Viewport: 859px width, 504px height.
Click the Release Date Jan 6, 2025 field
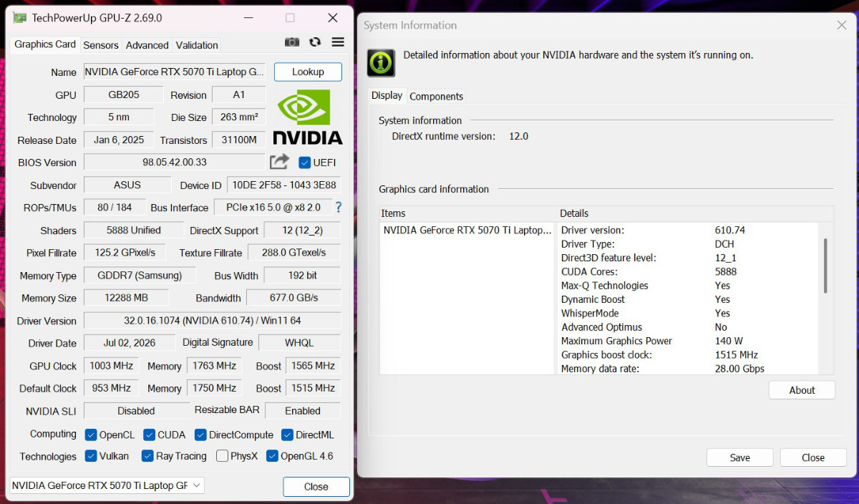coord(119,140)
